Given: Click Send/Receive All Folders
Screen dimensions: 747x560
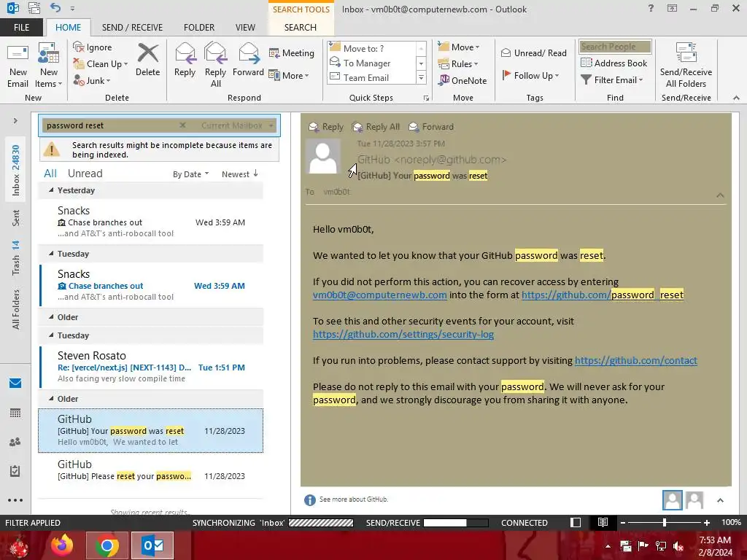Looking at the screenshot, I should (686, 65).
